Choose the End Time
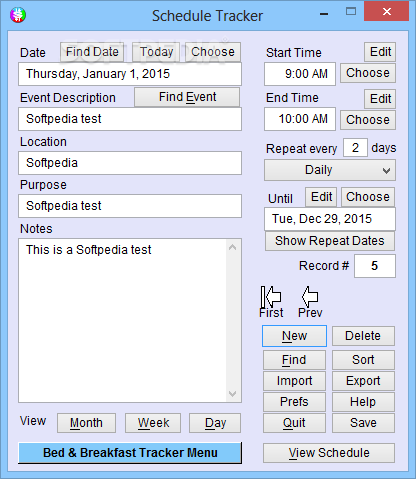The image size is (416, 479). click(368, 120)
